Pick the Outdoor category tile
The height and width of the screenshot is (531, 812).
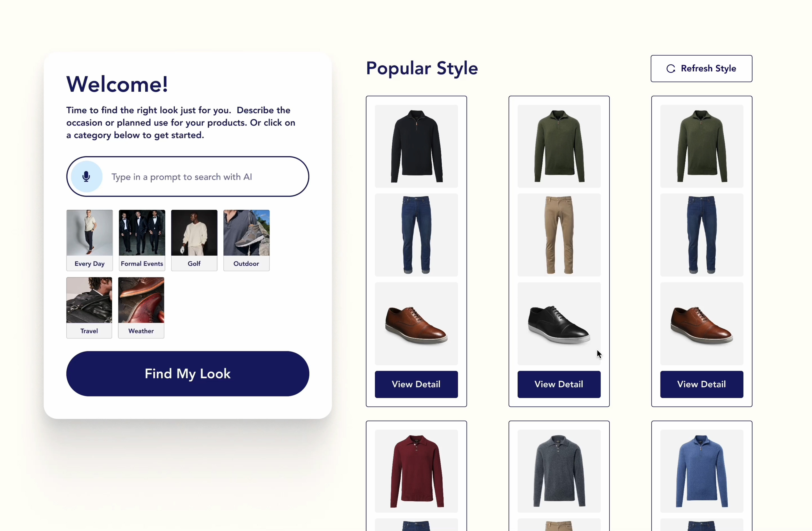246,240
